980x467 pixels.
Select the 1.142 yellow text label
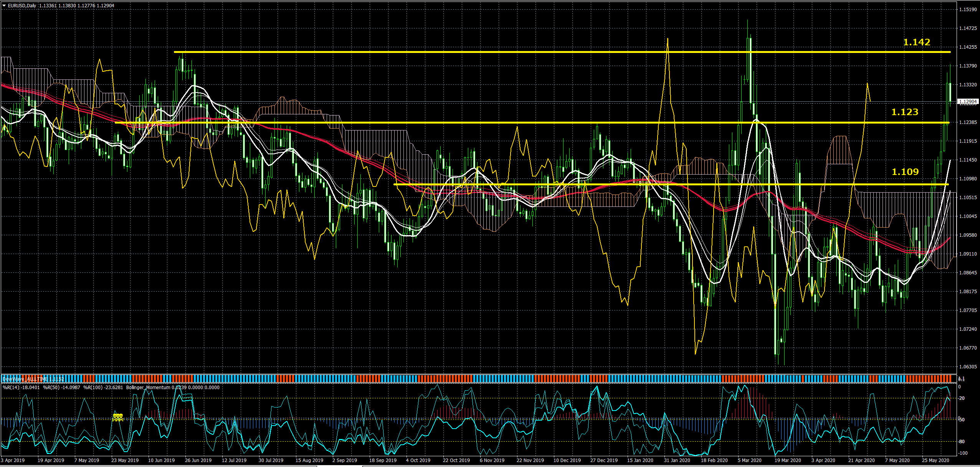[916, 42]
